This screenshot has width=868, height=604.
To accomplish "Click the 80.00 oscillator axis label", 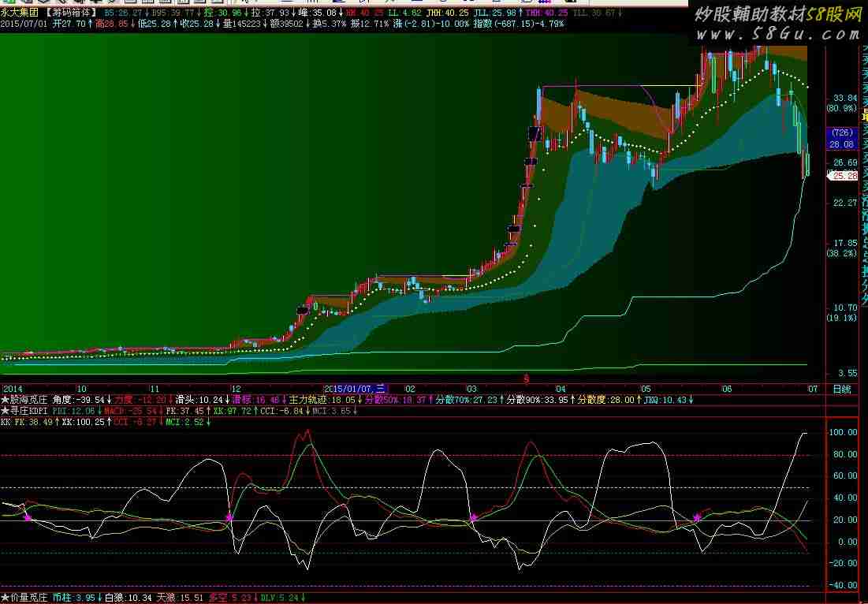I will (x=845, y=454).
